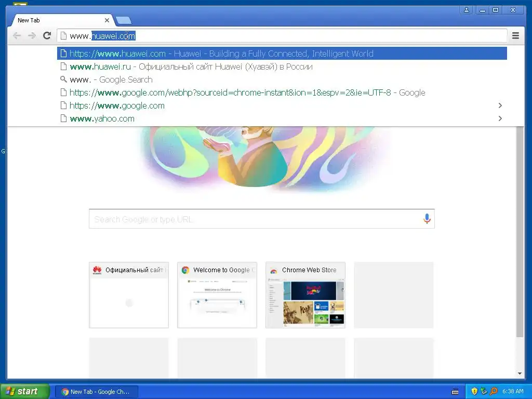This screenshot has width=532, height=399.
Task: Click the page icon of huawei.com suggestion
Action: [x=63, y=54]
